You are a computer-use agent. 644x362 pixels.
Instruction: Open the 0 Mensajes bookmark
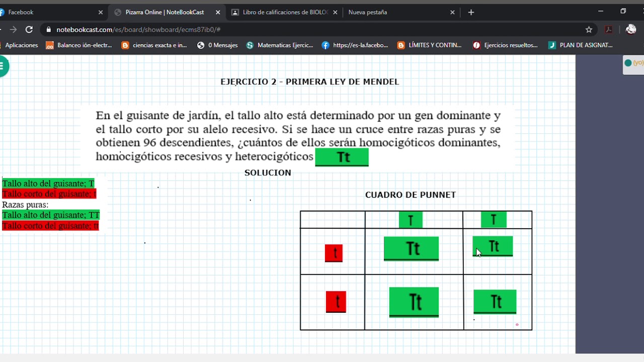point(217,45)
